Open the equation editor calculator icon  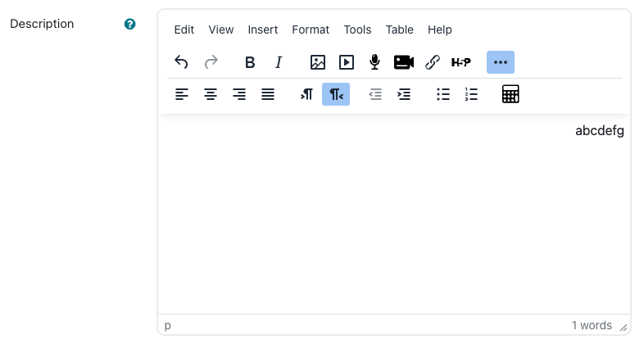510,94
